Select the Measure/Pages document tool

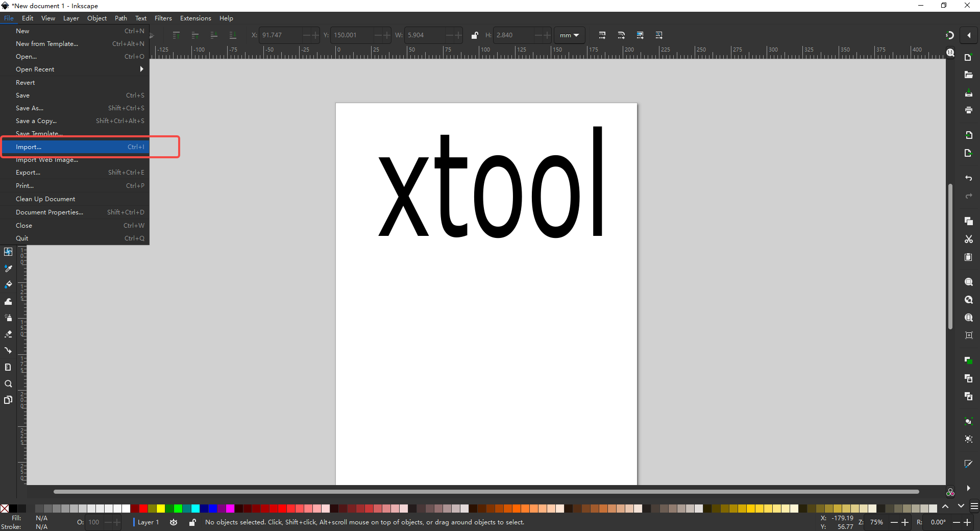(8, 367)
